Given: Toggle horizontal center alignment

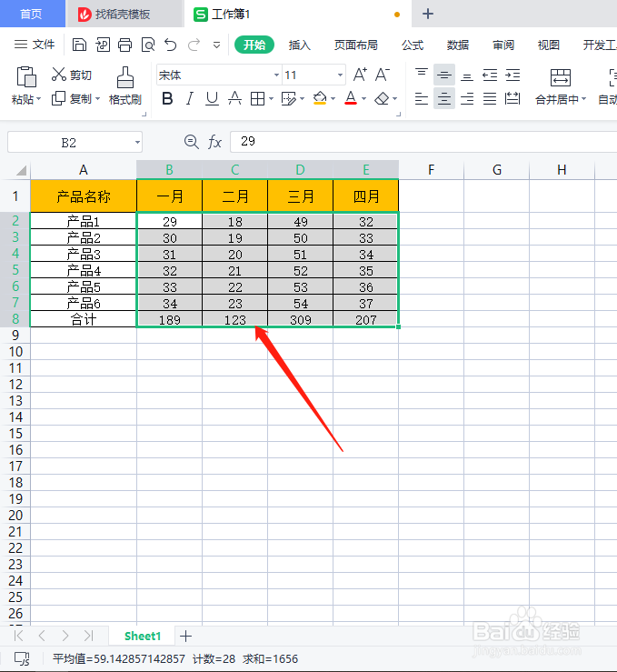Looking at the screenshot, I should click(x=444, y=99).
